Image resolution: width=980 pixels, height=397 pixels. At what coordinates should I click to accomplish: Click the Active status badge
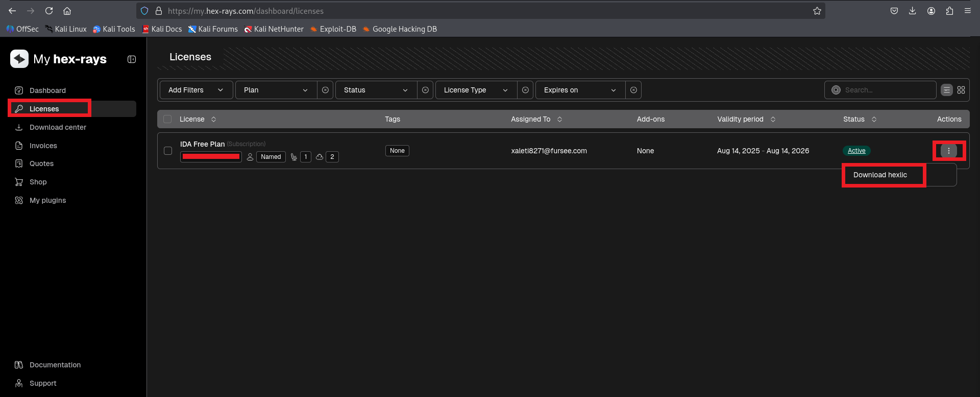tap(856, 151)
